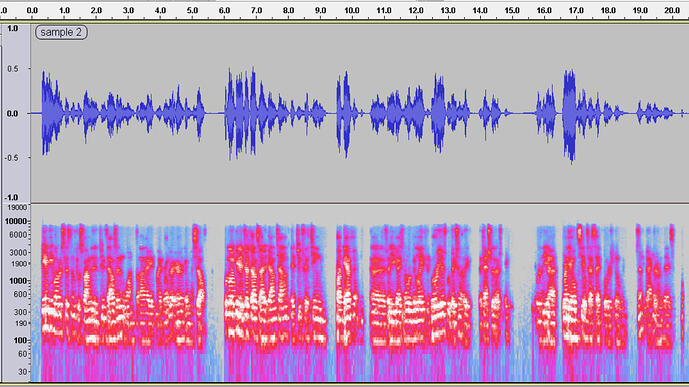Click the -1.0 label on waveform amplitude scale
Viewport: 689px width, 387px height.
(12, 197)
